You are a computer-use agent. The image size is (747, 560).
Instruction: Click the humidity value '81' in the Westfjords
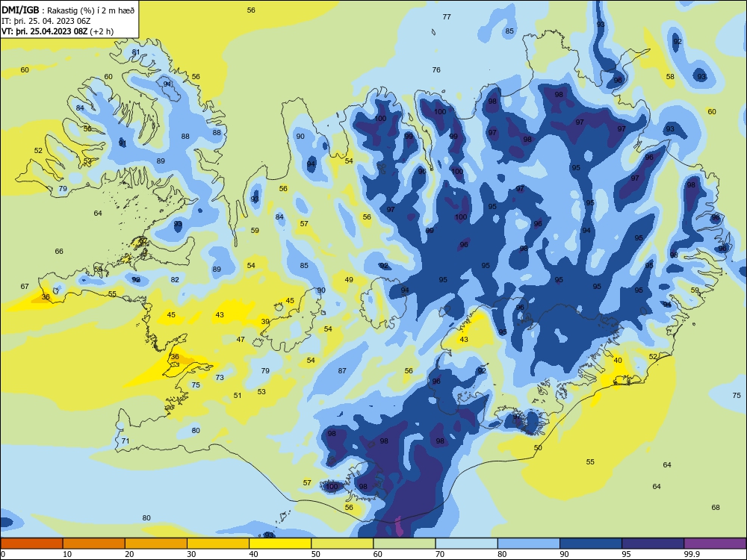[136, 52]
